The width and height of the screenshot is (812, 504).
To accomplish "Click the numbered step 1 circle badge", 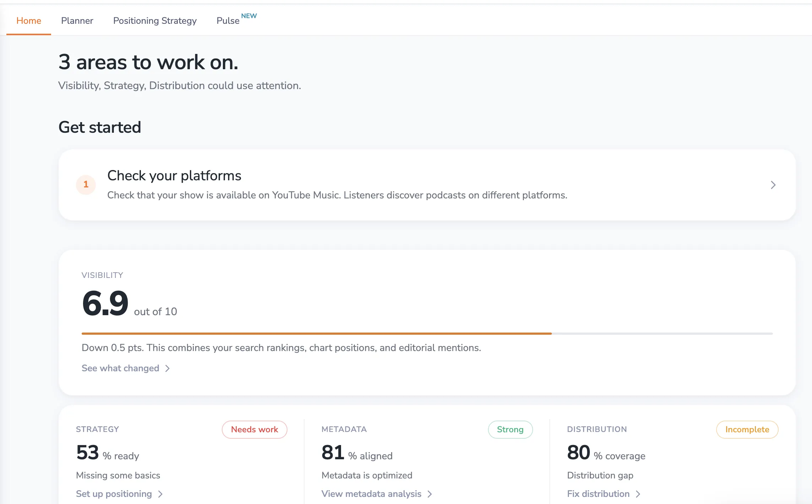I will pyautogui.click(x=86, y=185).
